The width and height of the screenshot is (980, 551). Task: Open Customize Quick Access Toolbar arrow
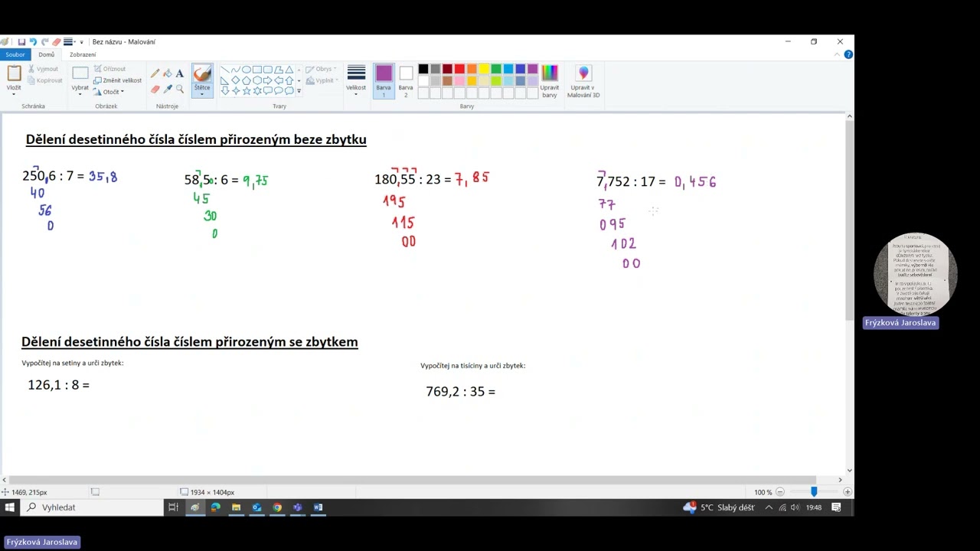(x=81, y=42)
